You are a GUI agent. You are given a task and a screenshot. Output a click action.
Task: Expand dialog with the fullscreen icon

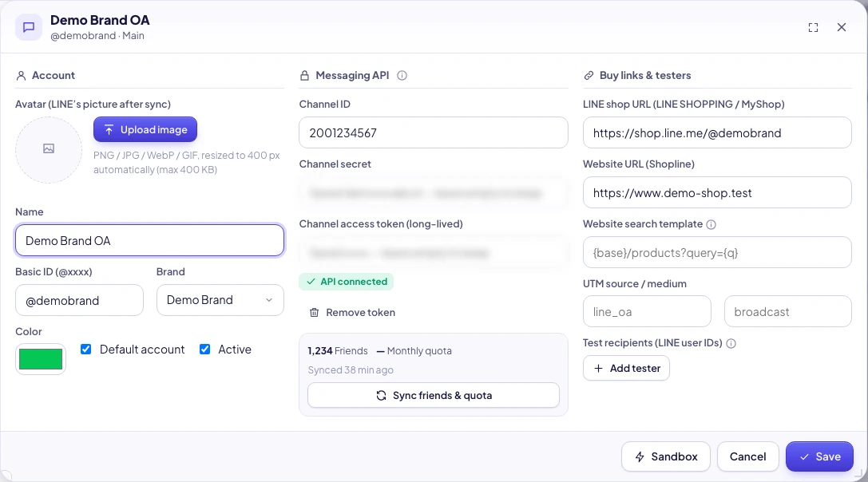coord(813,28)
